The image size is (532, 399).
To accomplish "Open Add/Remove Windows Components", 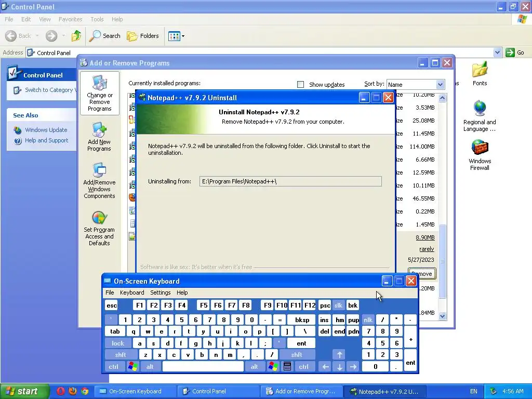I will tap(99, 180).
